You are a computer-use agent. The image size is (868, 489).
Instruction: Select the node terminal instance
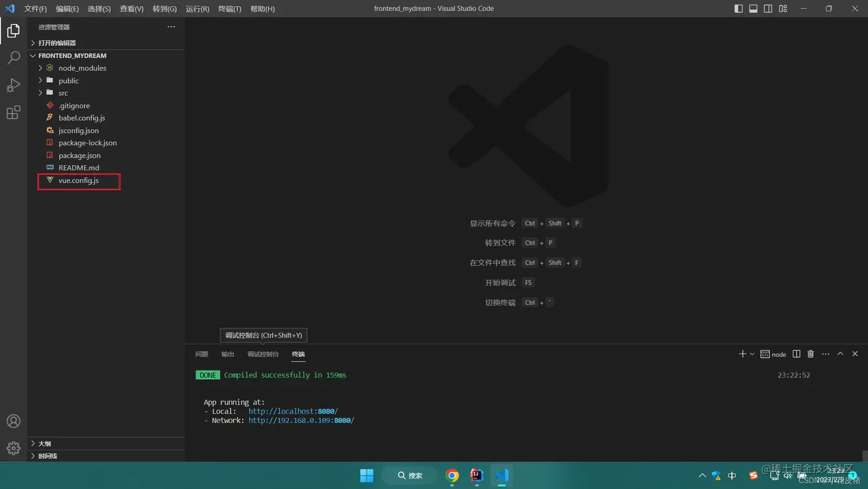pyautogui.click(x=773, y=354)
